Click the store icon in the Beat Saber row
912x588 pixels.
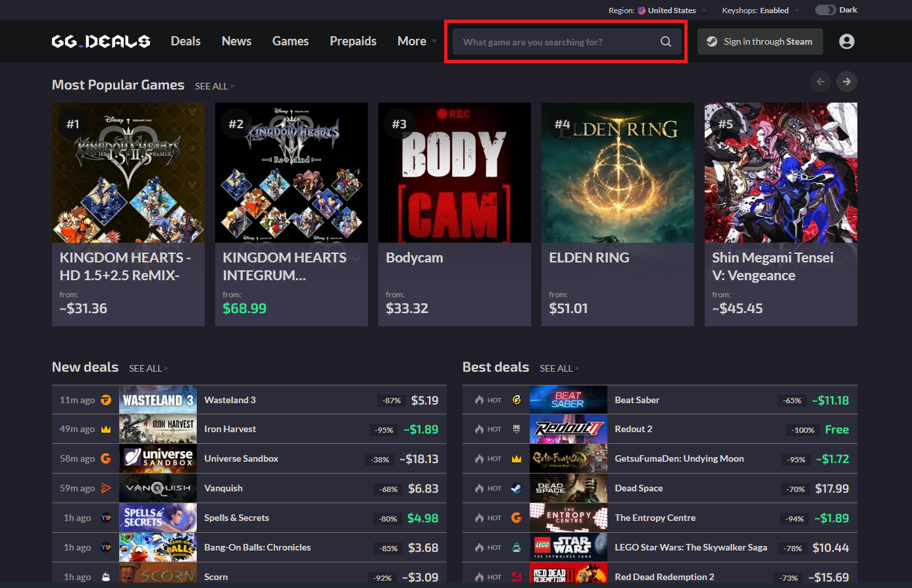click(x=517, y=400)
